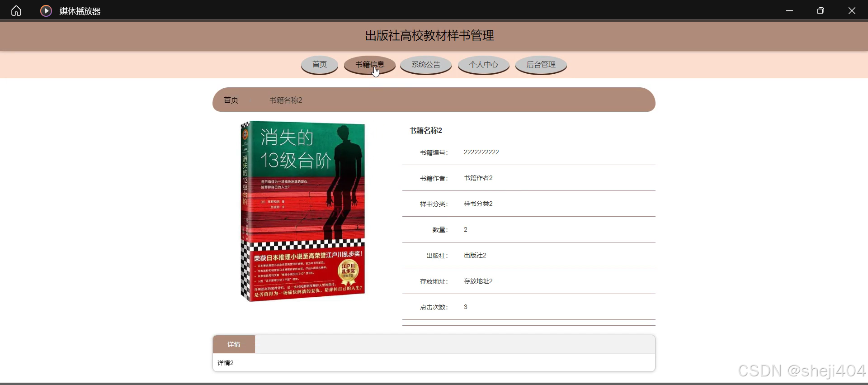Click the 首页 breadcrumb link
Image resolution: width=868 pixels, height=385 pixels.
[231, 100]
